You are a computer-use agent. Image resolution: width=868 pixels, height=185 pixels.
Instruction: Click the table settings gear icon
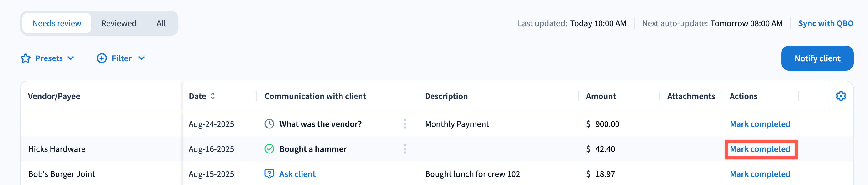point(841,96)
